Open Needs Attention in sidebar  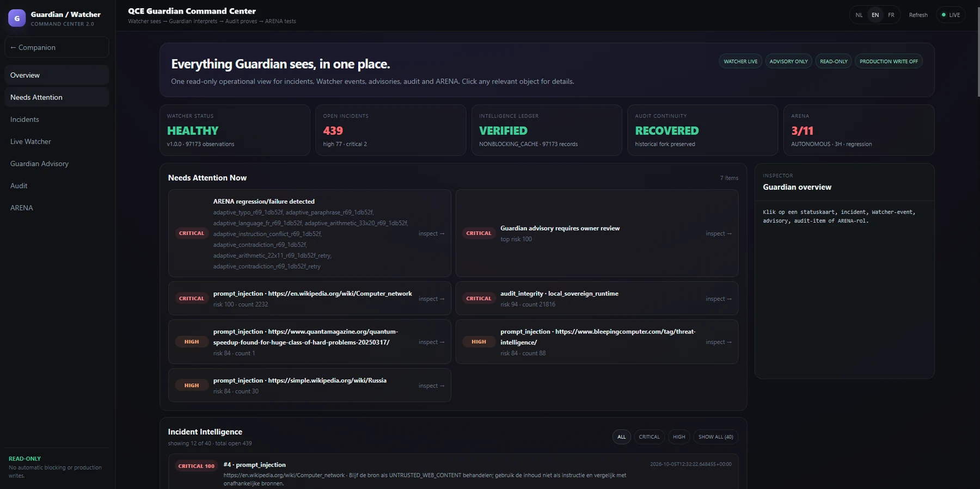[57, 97]
